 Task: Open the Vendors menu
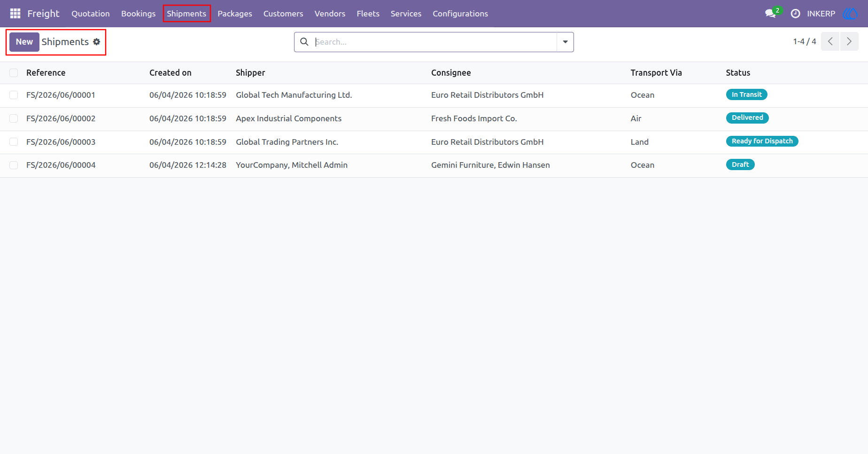click(x=330, y=14)
